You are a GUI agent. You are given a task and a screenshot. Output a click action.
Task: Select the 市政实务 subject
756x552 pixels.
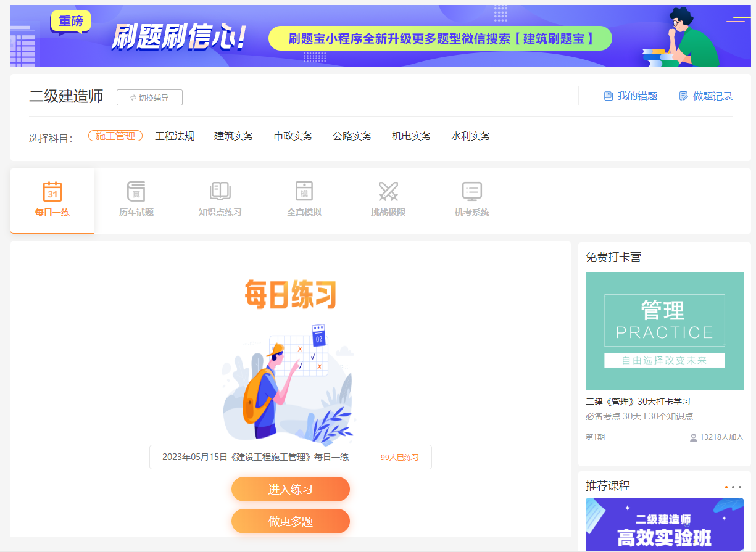293,136
